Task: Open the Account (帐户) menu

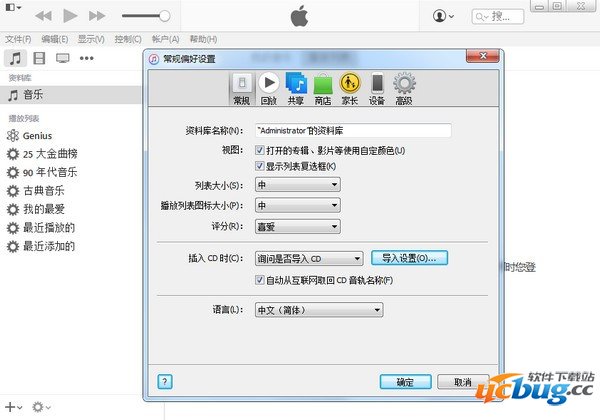Action: 165,39
